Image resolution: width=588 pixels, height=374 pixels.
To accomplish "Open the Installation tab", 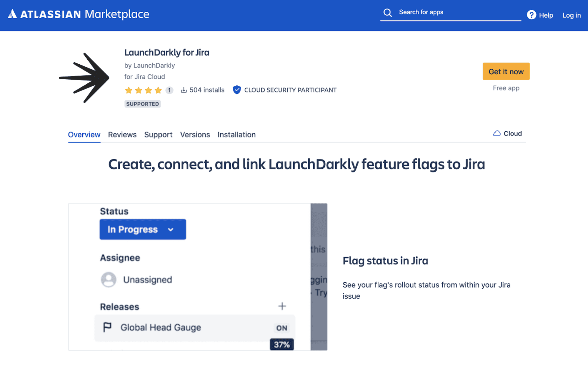I will (x=236, y=135).
